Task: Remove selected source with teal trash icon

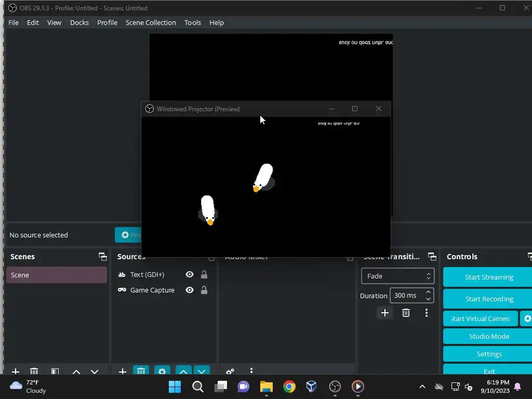Action: [141, 370]
